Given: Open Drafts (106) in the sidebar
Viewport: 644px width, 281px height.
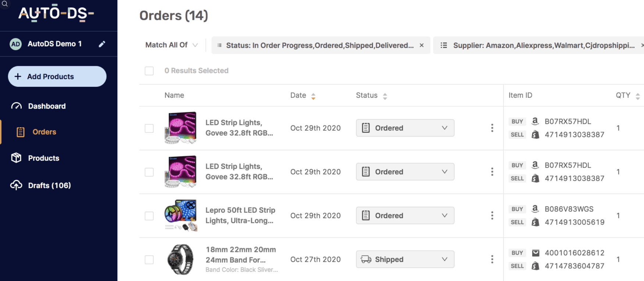Looking at the screenshot, I should [x=49, y=185].
